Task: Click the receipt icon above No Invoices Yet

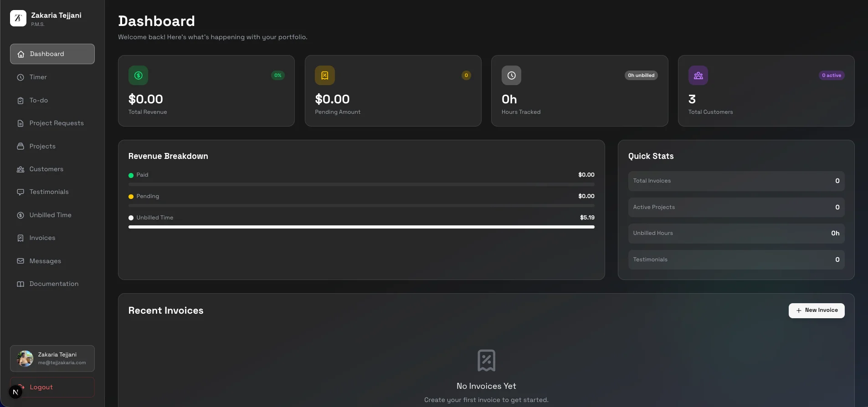Action: coord(486,360)
